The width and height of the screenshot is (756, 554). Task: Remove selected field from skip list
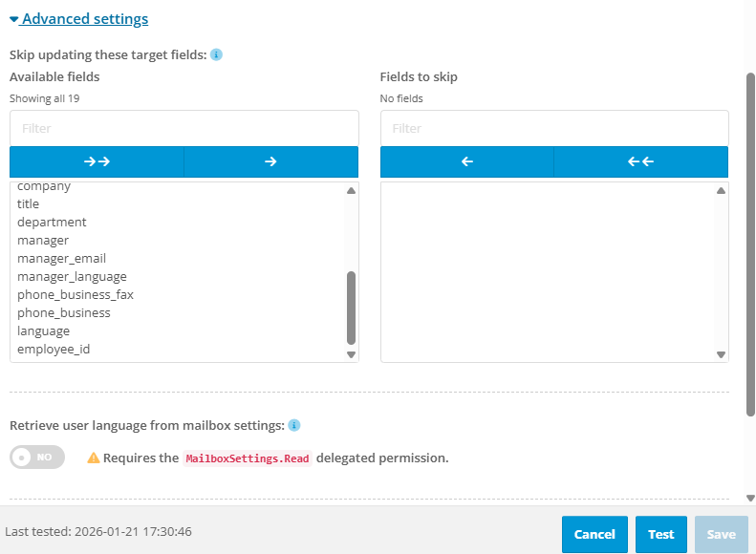467,161
